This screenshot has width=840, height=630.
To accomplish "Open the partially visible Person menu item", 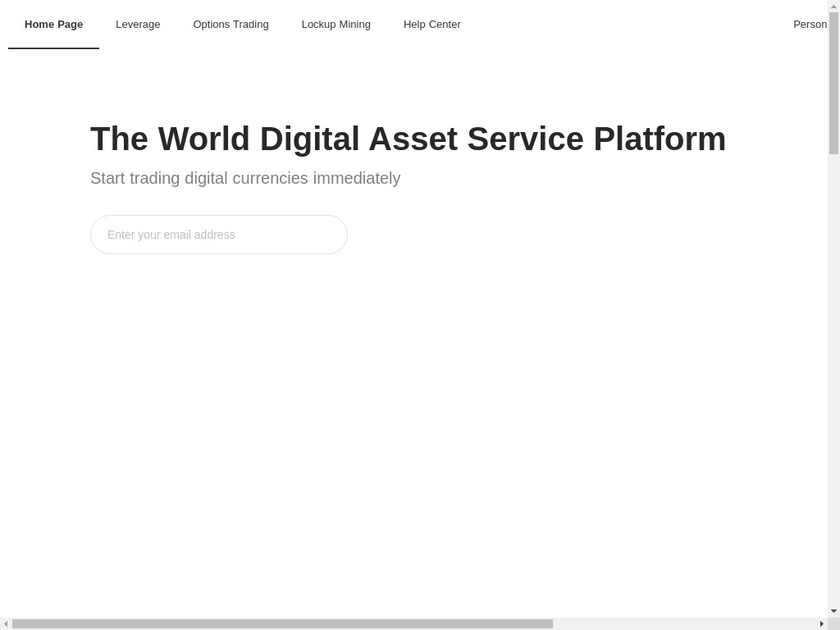I will (x=810, y=25).
